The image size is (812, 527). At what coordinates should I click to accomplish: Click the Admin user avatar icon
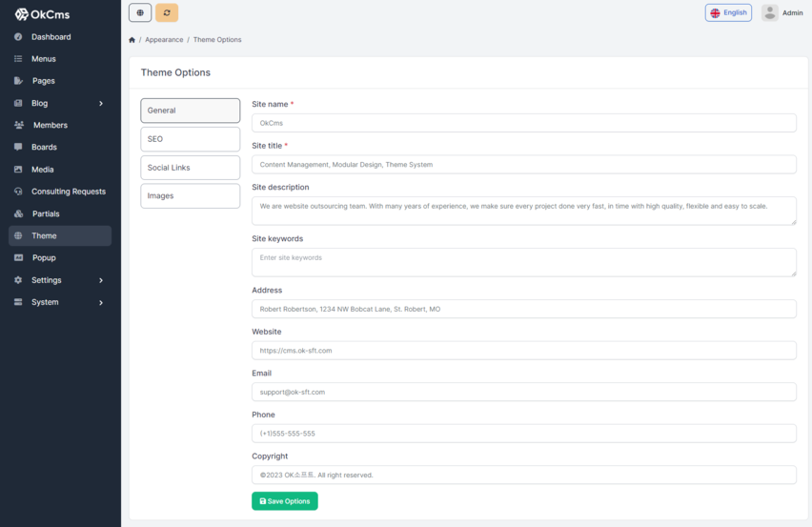[x=769, y=12]
